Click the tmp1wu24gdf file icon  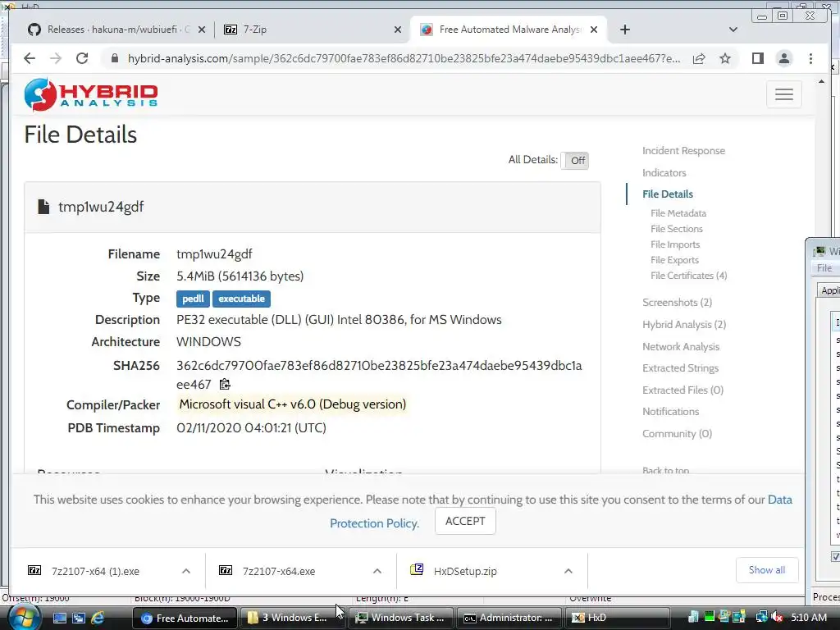coord(43,207)
